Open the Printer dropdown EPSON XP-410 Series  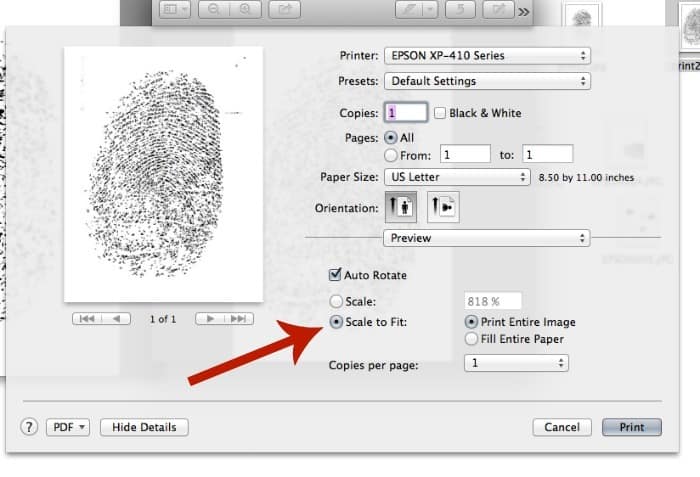pyautogui.click(x=488, y=55)
